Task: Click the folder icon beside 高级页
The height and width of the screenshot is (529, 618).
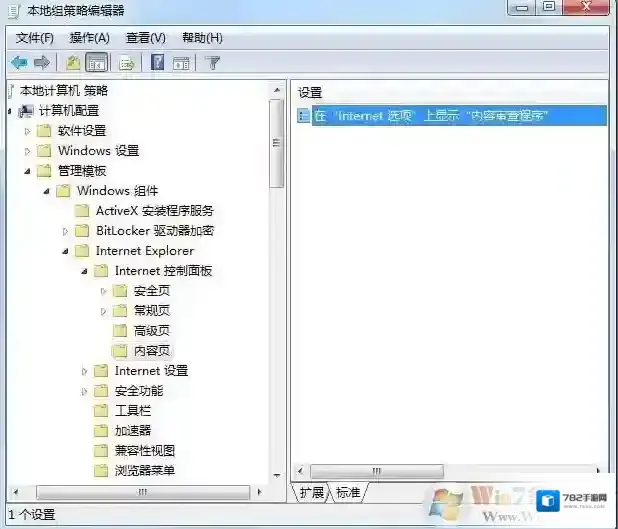Action: tap(120, 330)
